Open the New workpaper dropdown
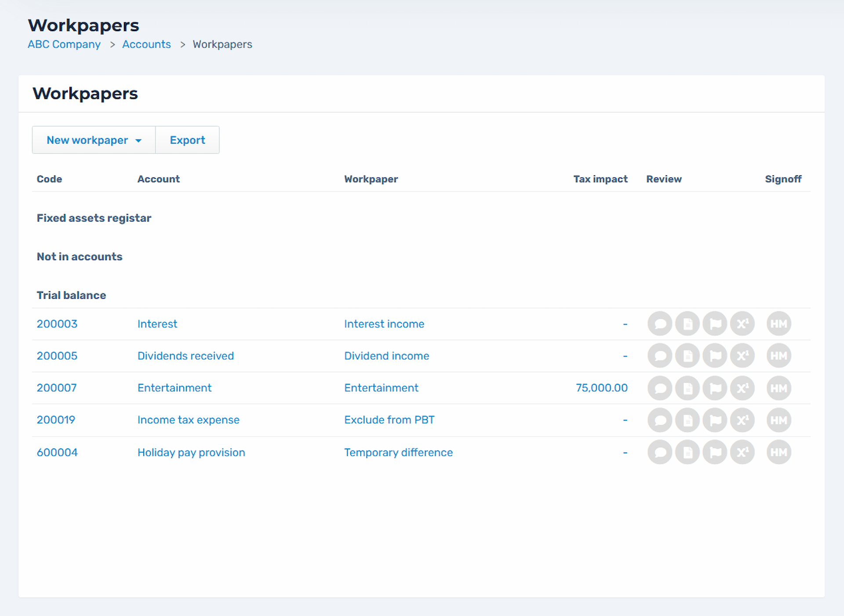844x616 pixels. click(94, 140)
